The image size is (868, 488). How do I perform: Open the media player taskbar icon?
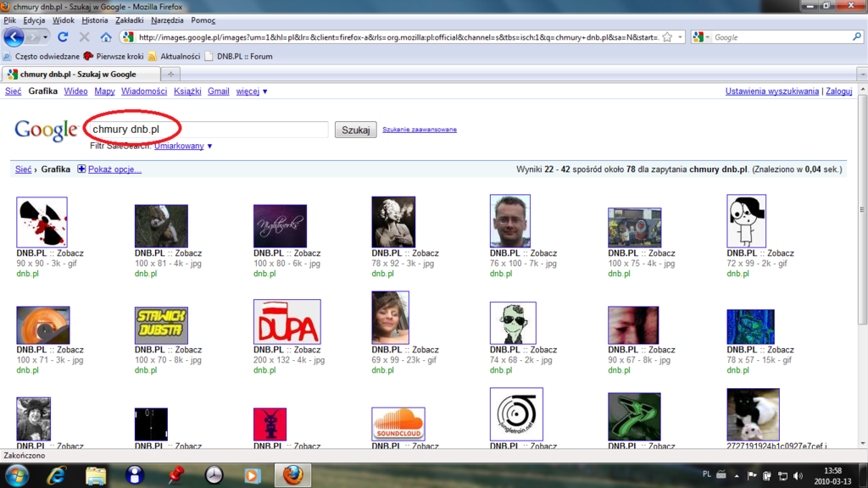pyautogui.click(x=252, y=475)
